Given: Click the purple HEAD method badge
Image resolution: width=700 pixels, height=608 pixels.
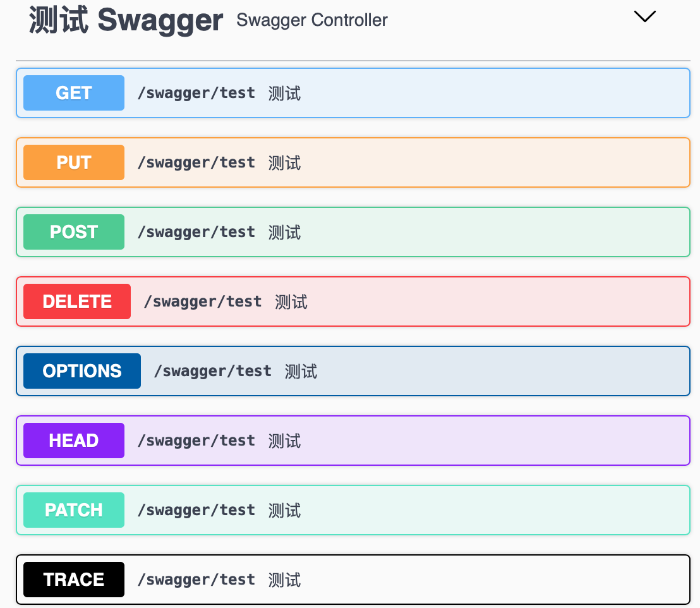Looking at the screenshot, I should [74, 441].
